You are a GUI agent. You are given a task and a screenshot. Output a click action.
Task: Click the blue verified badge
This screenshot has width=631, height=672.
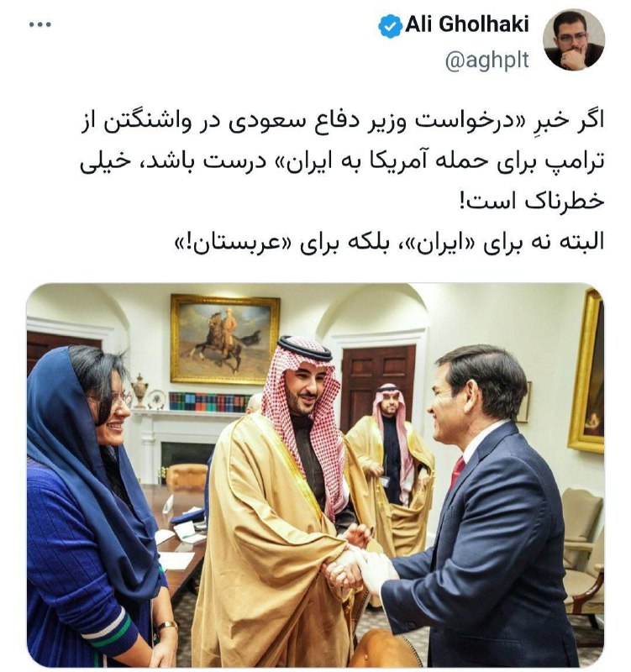[x=390, y=26]
